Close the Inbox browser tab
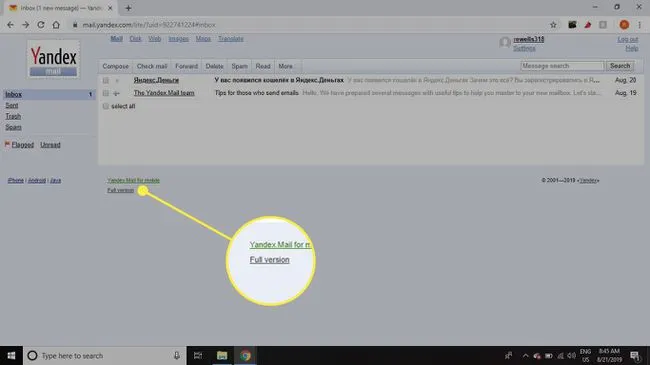 click(110, 8)
